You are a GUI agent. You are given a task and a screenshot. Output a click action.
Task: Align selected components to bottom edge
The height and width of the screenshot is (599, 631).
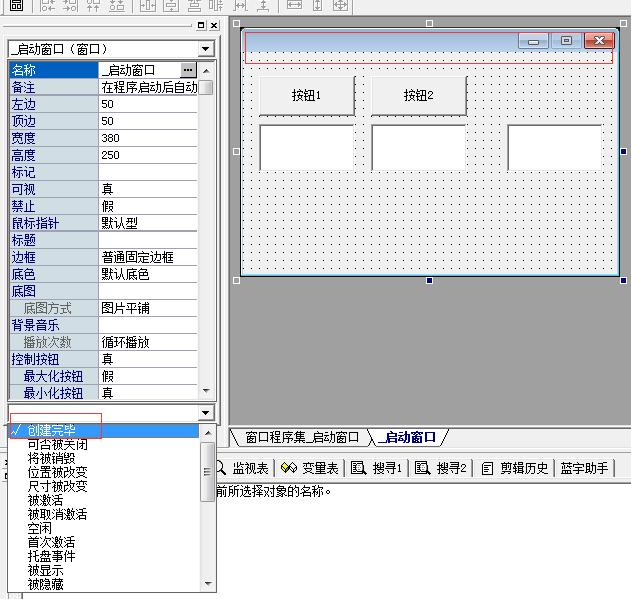117,5
